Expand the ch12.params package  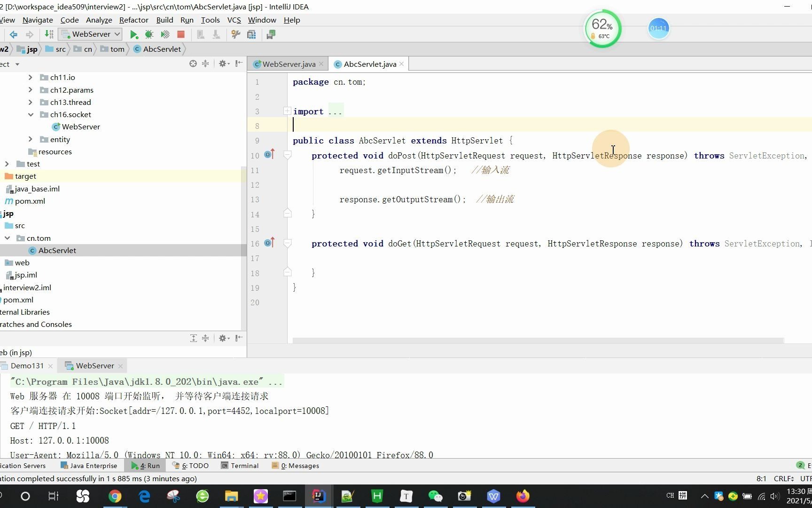pos(31,89)
